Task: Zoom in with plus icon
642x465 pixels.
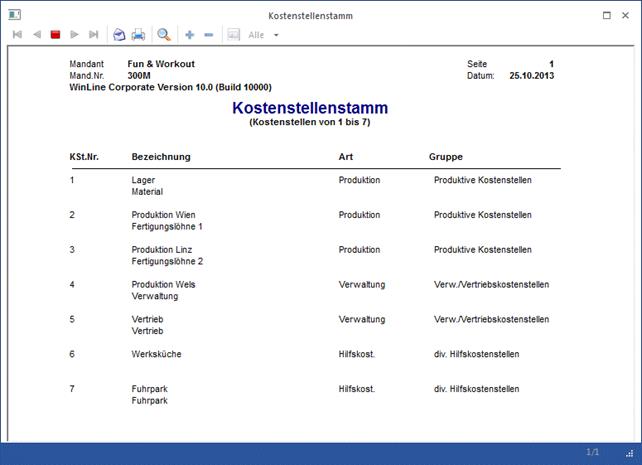Action: 190,35
